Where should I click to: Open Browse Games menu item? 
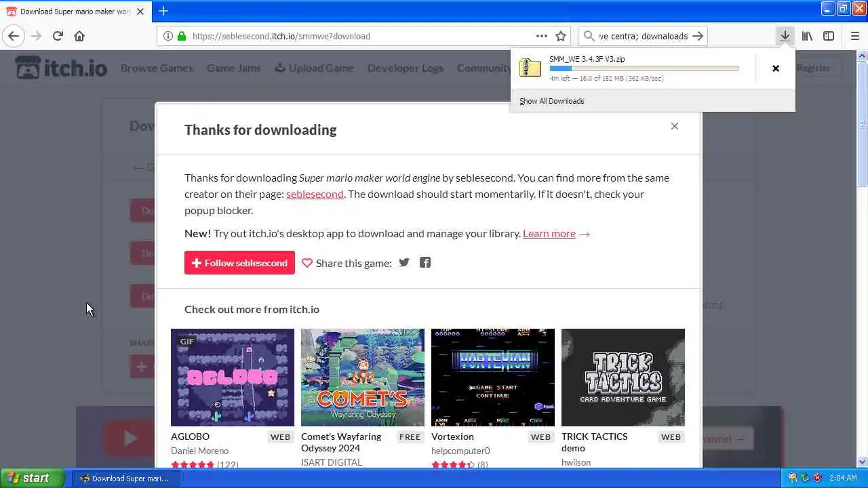tap(157, 68)
